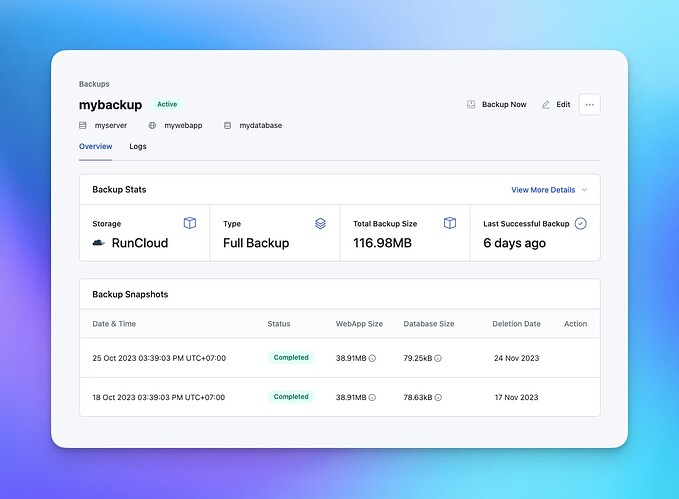Click info icon next to 38.91MB for 25 Oct
Screen dimensions: 679x499
coord(372,358)
